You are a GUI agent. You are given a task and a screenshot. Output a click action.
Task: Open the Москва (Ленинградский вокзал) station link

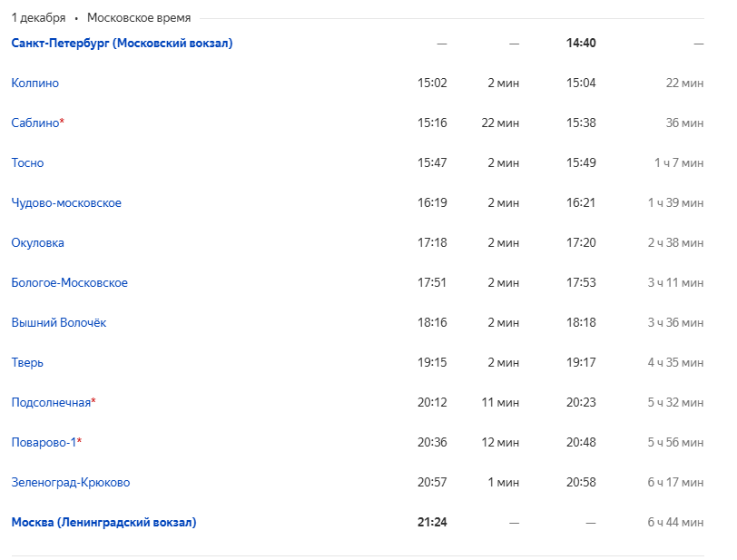pos(103,522)
